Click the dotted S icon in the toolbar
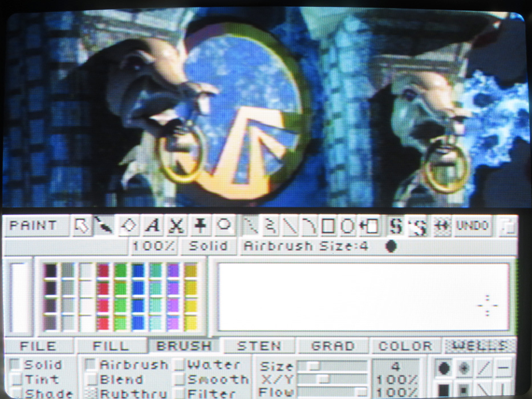 tap(417, 226)
